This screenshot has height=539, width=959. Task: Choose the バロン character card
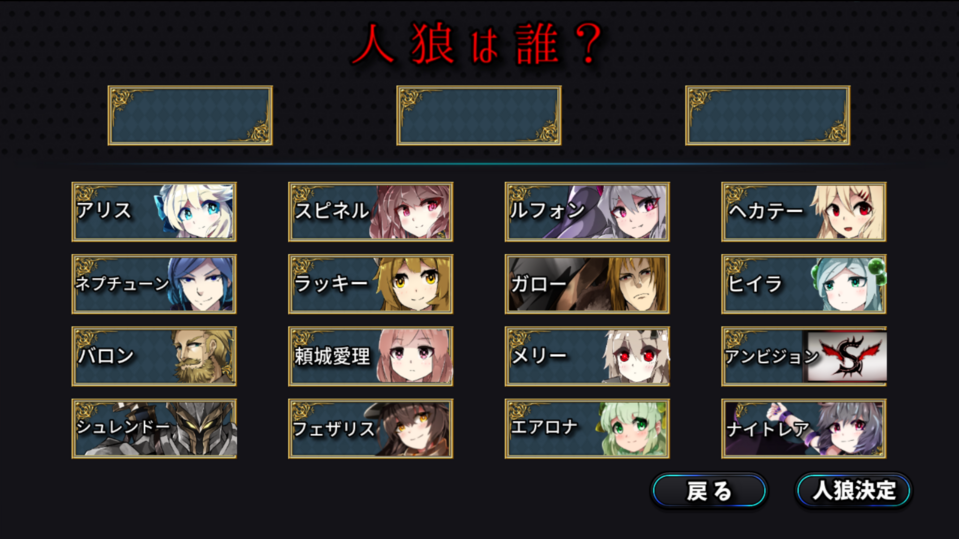point(154,356)
